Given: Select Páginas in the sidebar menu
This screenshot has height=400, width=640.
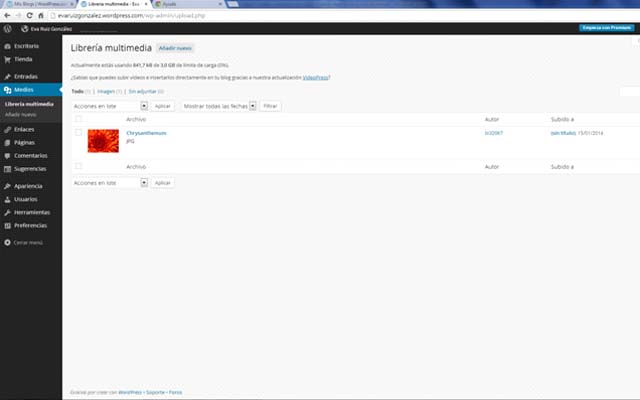Looking at the screenshot, I should pos(25,142).
